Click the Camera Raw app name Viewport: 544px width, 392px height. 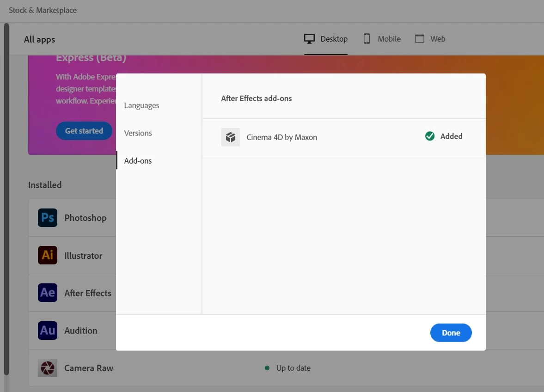pos(89,368)
